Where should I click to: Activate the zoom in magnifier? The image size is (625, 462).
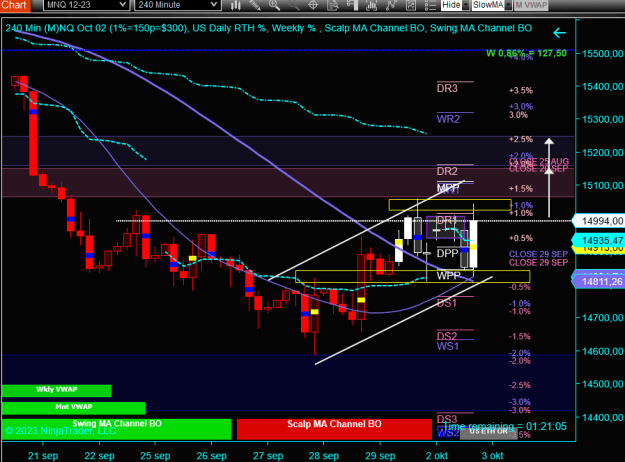pos(274,5)
